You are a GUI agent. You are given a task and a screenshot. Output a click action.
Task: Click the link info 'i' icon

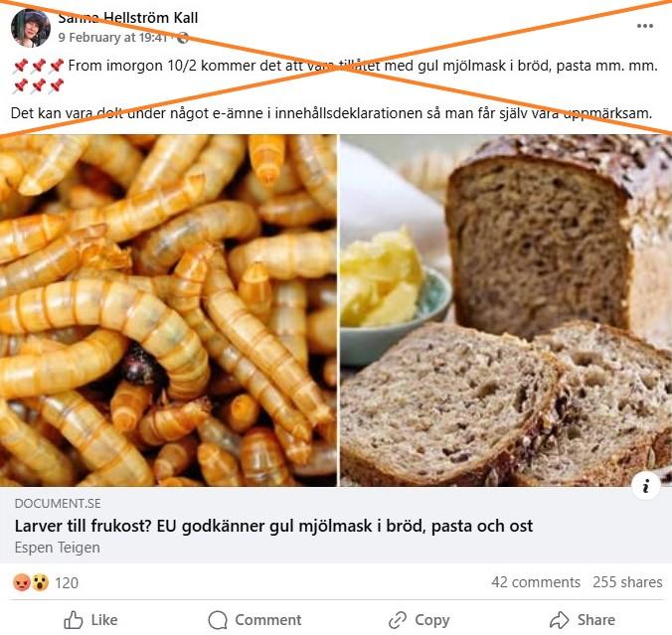(645, 486)
